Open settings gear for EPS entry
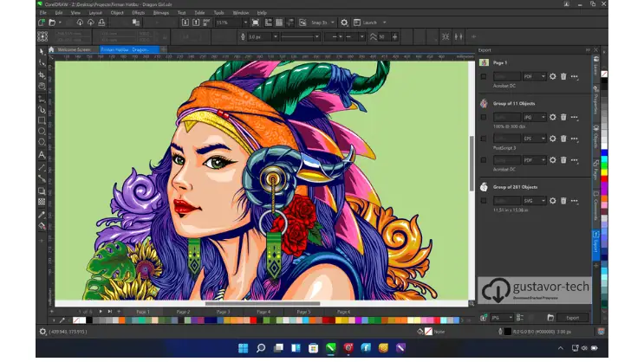 coord(553,139)
